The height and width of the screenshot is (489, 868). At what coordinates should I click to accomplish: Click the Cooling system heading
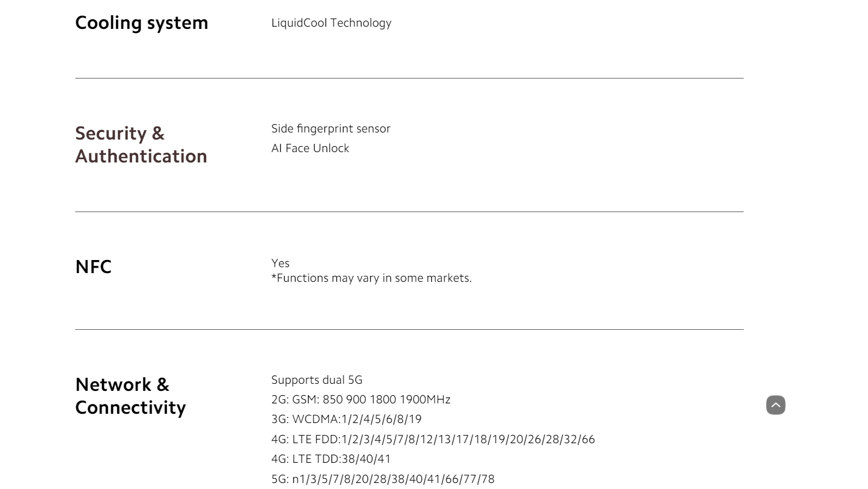142,23
